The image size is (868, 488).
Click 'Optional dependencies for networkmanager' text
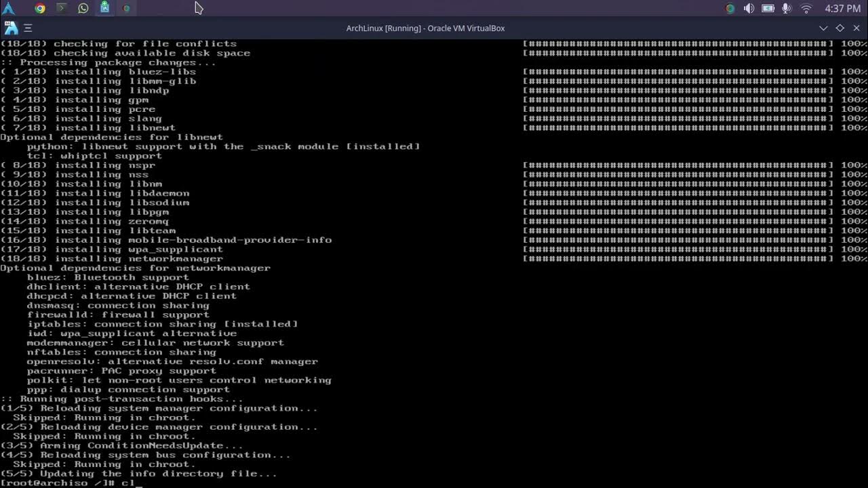click(x=136, y=268)
